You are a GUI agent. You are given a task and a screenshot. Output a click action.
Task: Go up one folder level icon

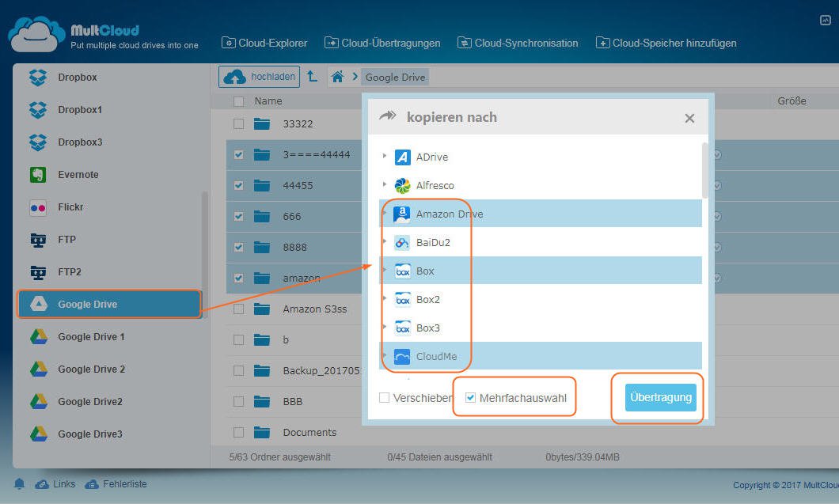pyautogui.click(x=313, y=77)
